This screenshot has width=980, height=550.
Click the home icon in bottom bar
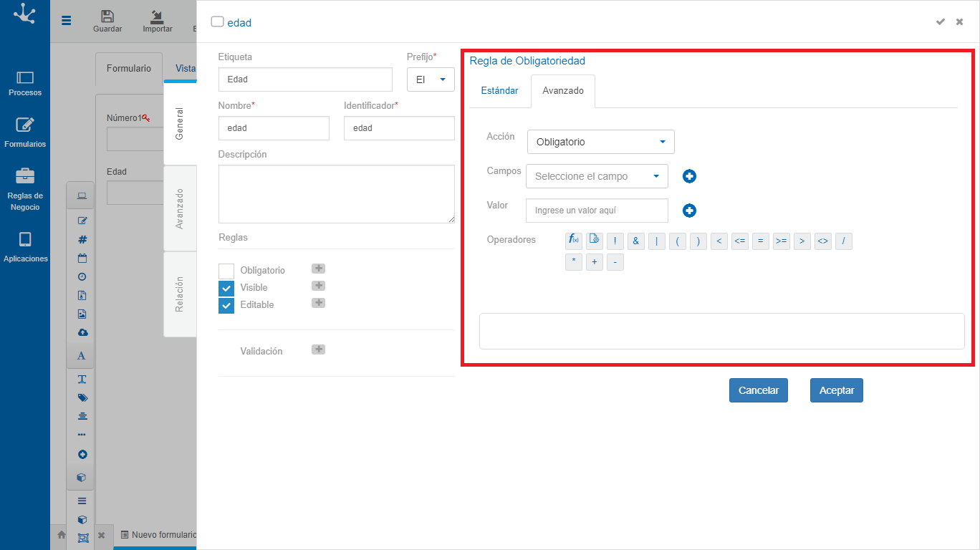pyautogui.click(x=62, y=535)
